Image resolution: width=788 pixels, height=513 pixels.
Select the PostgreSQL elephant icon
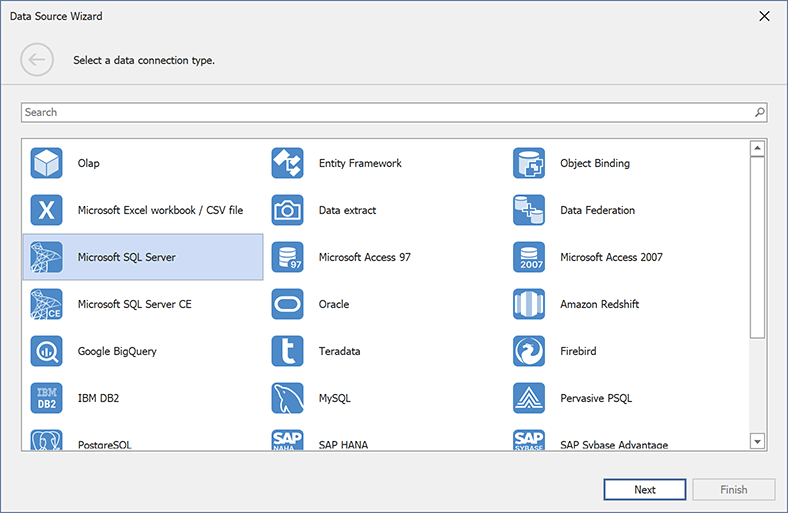click(46, 440)
